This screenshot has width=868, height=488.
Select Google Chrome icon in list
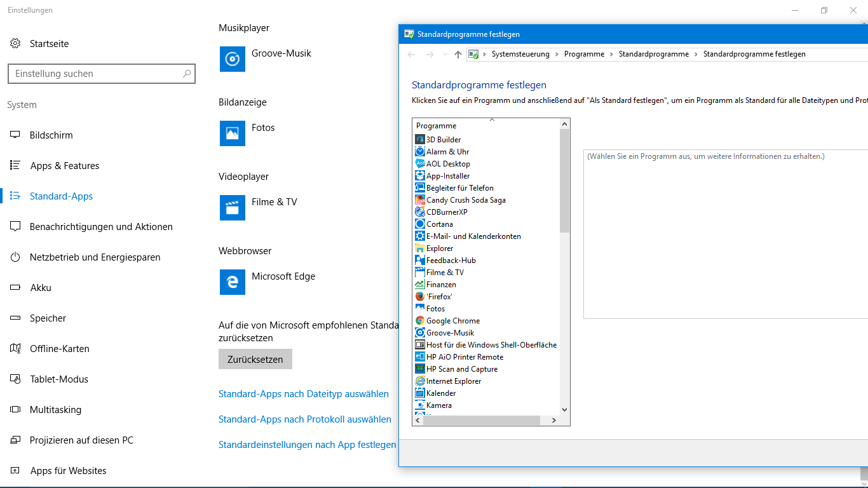click(420, 320)
